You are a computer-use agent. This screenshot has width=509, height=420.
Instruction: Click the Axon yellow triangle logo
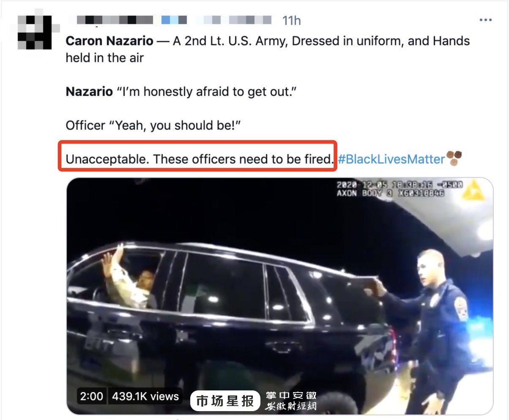(x=473, y=190)
